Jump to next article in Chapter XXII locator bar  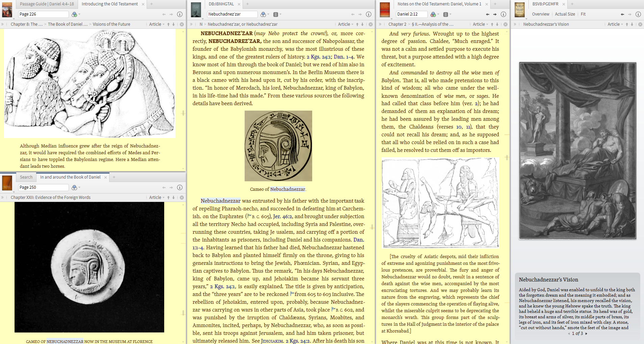[x=174, y=198]
